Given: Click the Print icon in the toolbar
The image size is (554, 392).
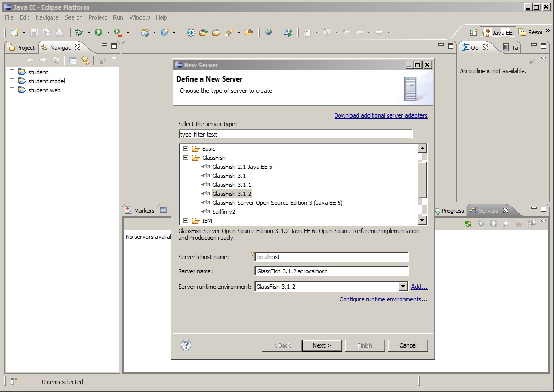Looking at the screenshot, I should [60, 32].
